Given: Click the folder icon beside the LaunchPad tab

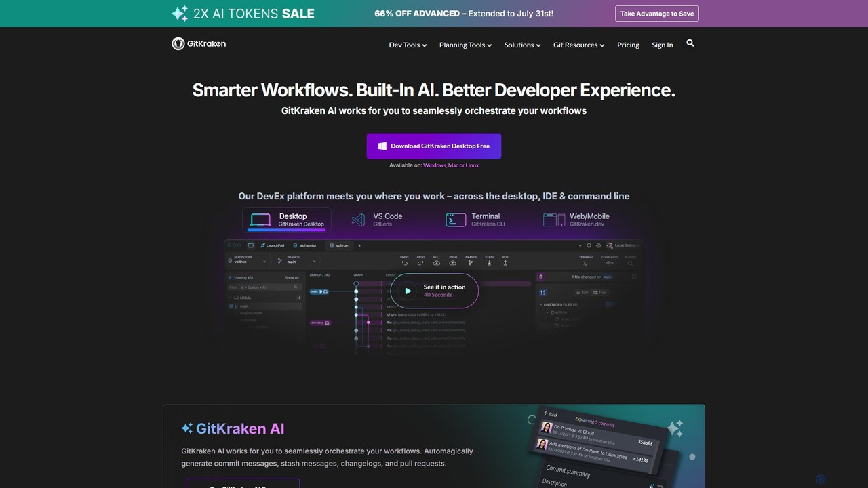Looking at the screenshot, I should pos(250,245).
